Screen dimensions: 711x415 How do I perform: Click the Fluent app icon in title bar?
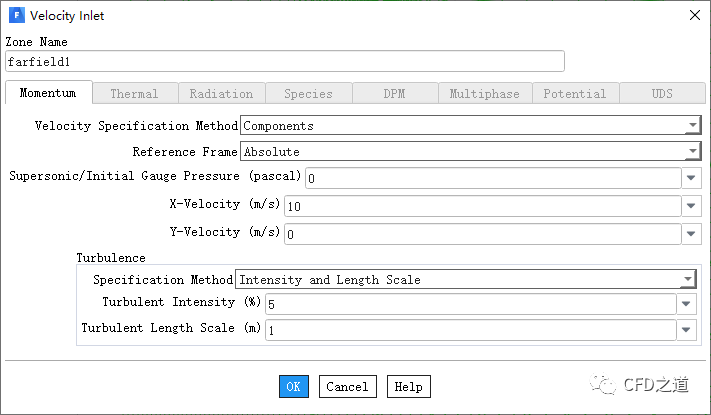click(16, 16)
